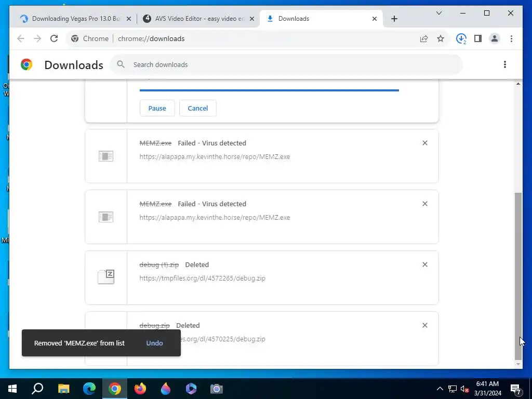Cancel the active download

coord(198,108)
